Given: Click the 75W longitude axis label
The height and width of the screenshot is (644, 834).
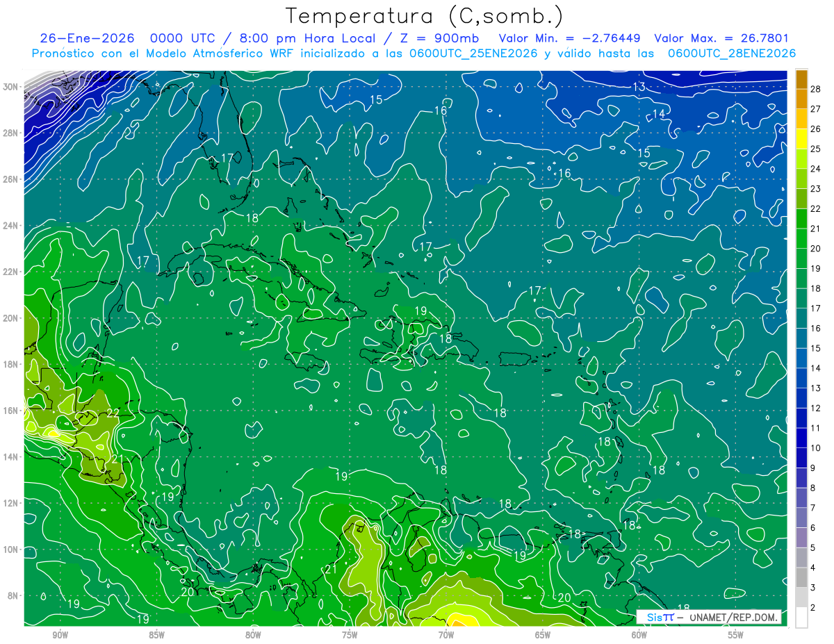Looking at the screenshot, I should click(x=350, y=635).
